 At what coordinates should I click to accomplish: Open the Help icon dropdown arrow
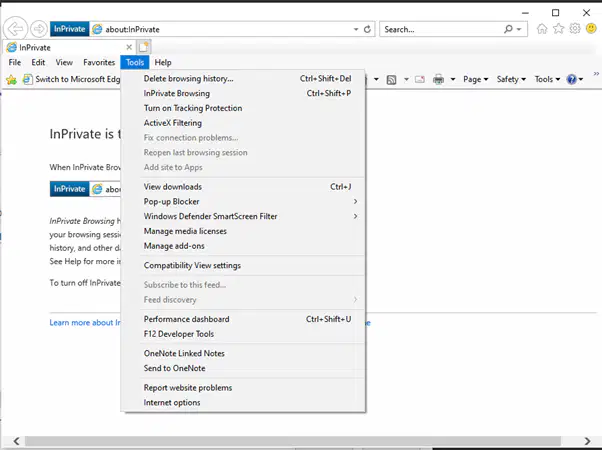pos(581,79)
